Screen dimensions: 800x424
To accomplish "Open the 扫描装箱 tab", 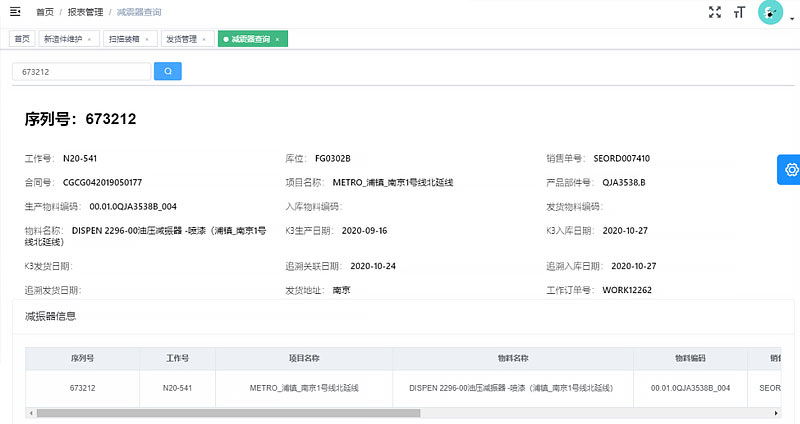I will 124,39.
